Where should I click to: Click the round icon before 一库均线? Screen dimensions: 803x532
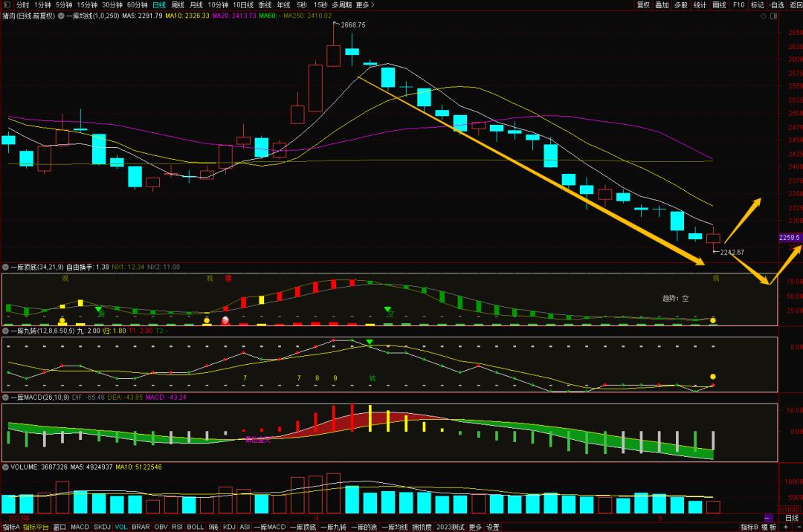(61, 16)
